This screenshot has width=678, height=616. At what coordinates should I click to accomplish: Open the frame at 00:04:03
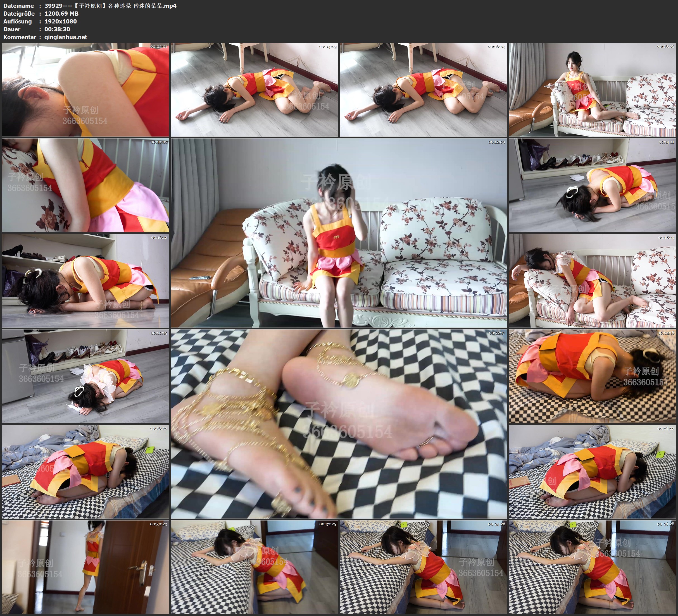coord(254,89)
